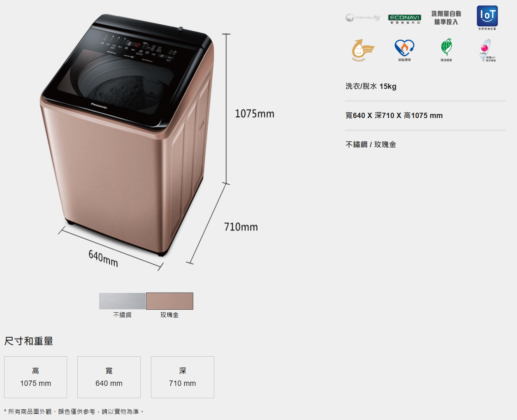Select the 寬 640 mm dimension box
This screenshot has width=517, height=420.
109,377
